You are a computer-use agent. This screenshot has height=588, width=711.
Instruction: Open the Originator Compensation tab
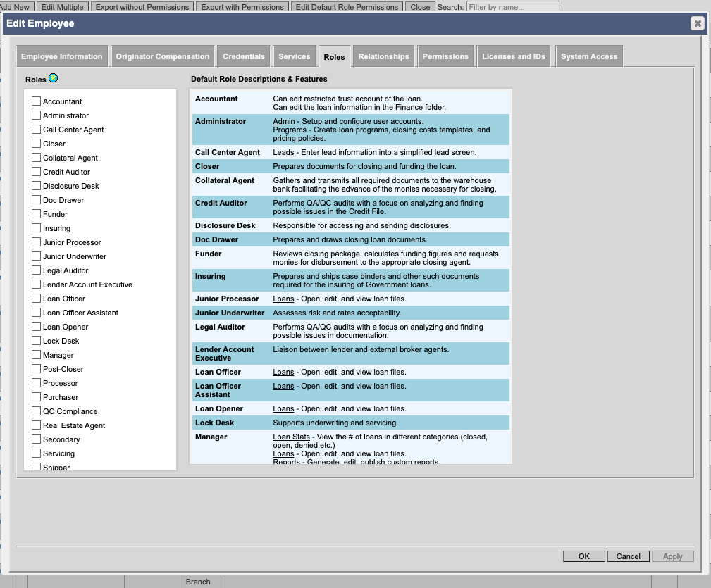coord(163,56)
